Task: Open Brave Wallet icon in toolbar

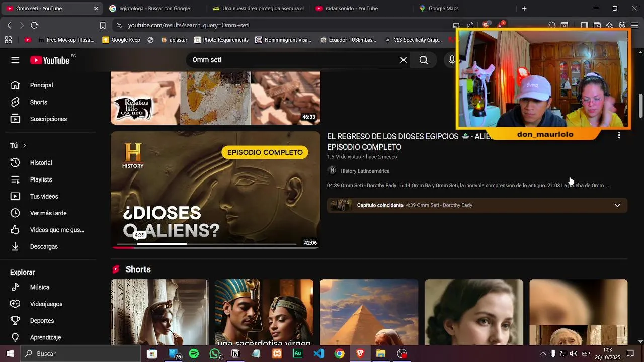Action: (597, 25)
